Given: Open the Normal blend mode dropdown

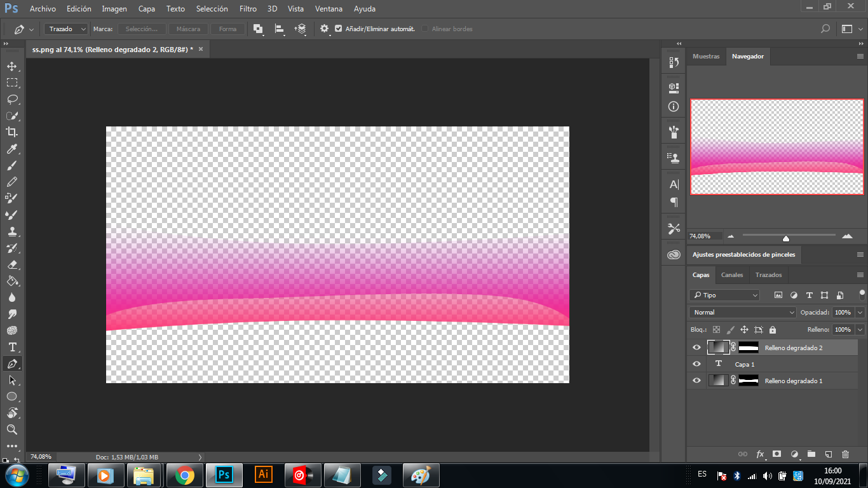Looking at the screenshot, I should pyautogui.click(x=742, y=312).
